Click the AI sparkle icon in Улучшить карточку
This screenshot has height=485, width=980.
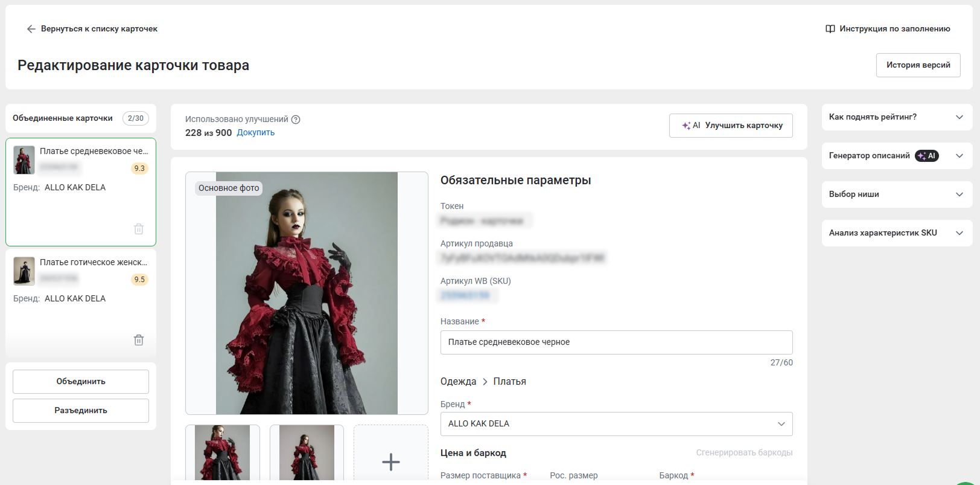[686, 126]
